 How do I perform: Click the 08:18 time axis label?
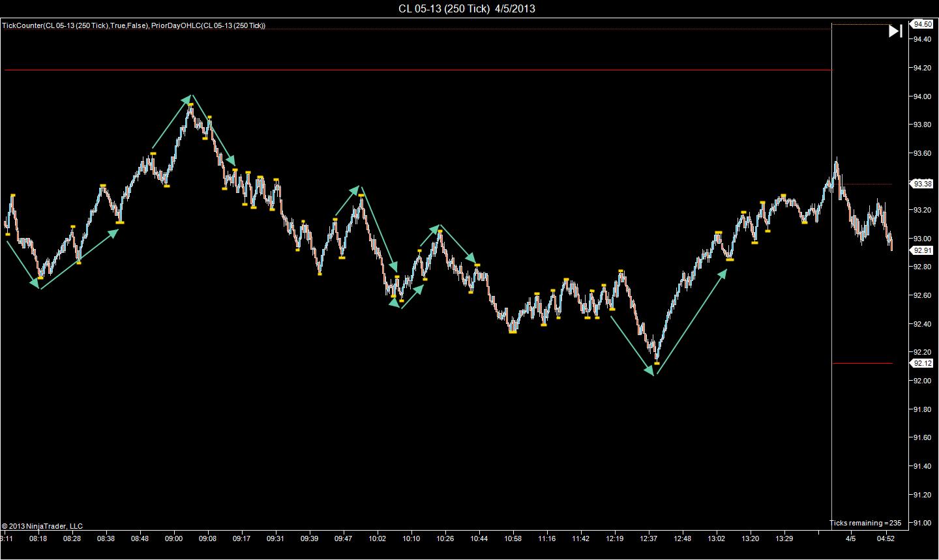[38, 539]
